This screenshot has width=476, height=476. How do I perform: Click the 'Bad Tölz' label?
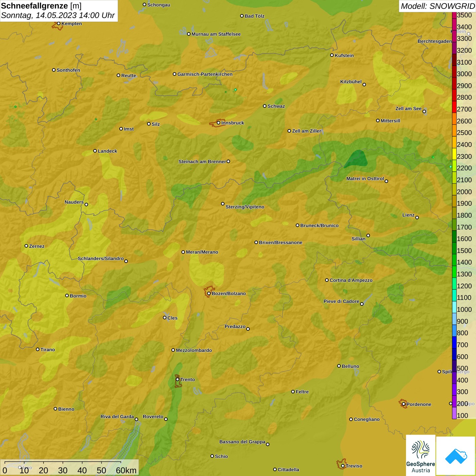click(x=255, y=16)
